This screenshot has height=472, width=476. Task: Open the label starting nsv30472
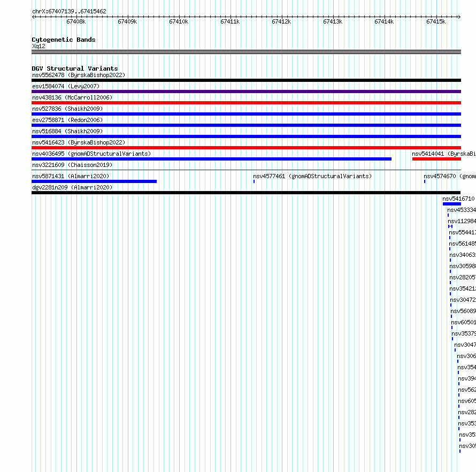tap(463, 300)
